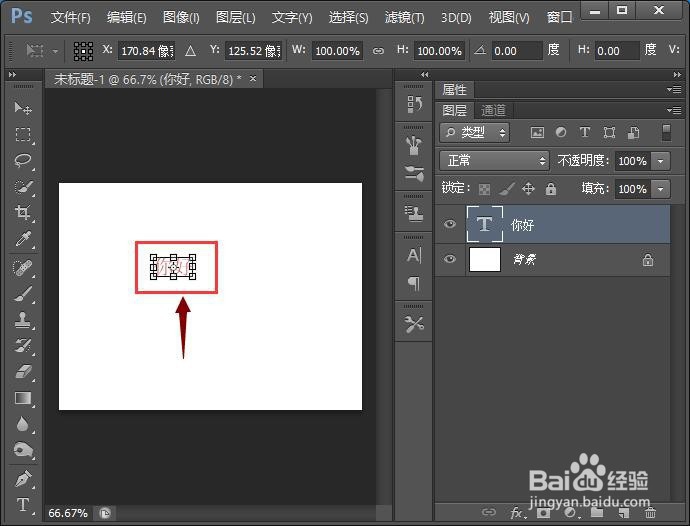Click the reference point location grid
Screen dimensions: 690x526
click(x=83, y=51)
